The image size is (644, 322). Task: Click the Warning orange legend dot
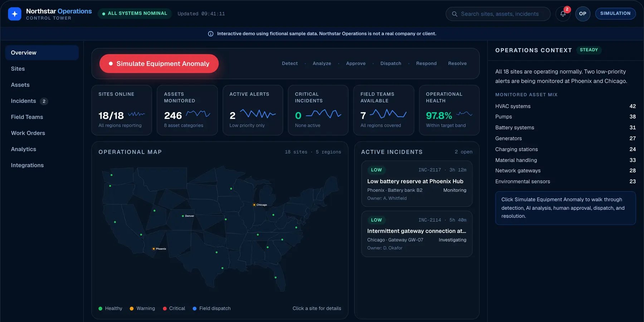pyautogui.click(x=132, y=308)
